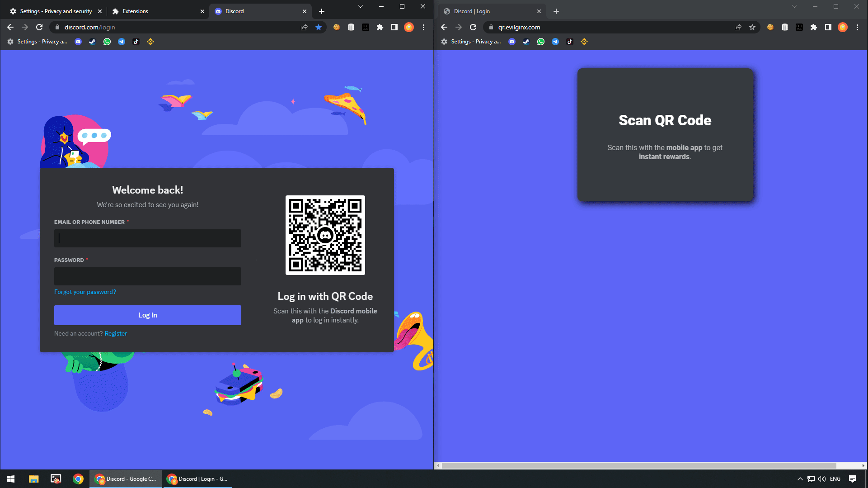The height and width of the screenshot is (488, 868).
Task: Share the discord.com/login page
Action: 304,28
